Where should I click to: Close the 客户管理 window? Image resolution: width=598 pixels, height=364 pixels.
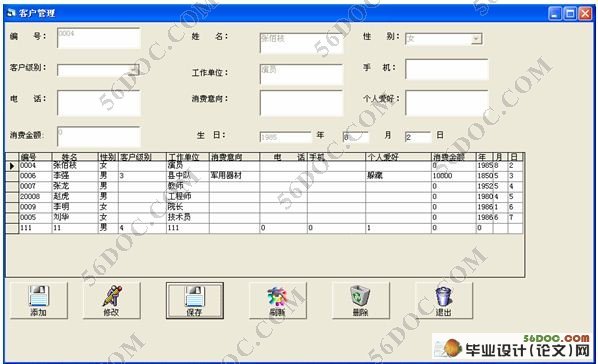click(585, 14)
